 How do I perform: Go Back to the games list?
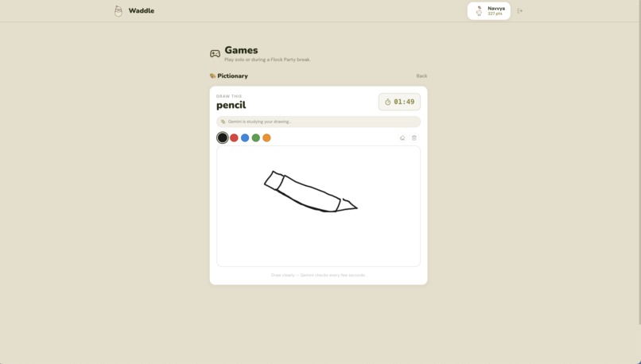(x=422, y=76)
